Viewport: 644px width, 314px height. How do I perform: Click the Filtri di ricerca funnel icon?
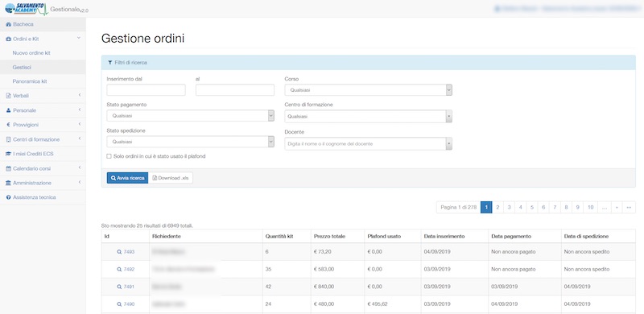tap(109, 63)
